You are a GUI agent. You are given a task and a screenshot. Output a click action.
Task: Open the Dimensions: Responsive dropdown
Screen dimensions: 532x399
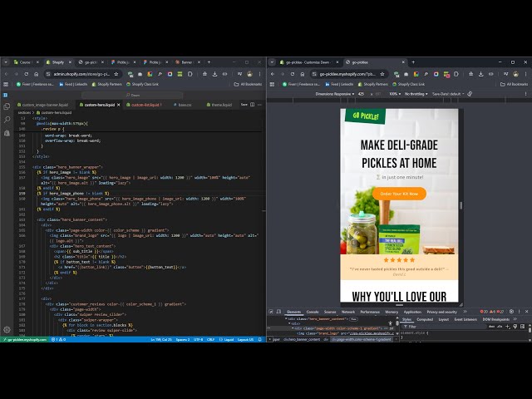point(334,94)
